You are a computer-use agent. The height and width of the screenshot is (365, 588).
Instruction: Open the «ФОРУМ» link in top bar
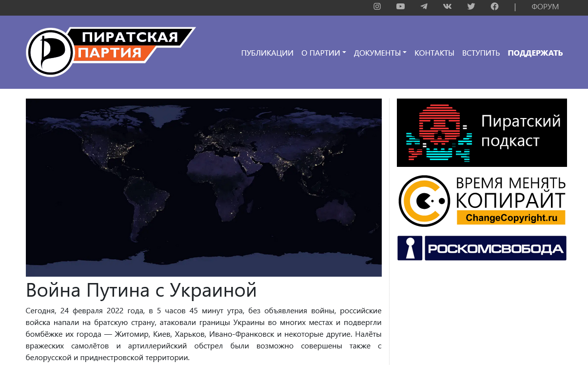[545, 7]
